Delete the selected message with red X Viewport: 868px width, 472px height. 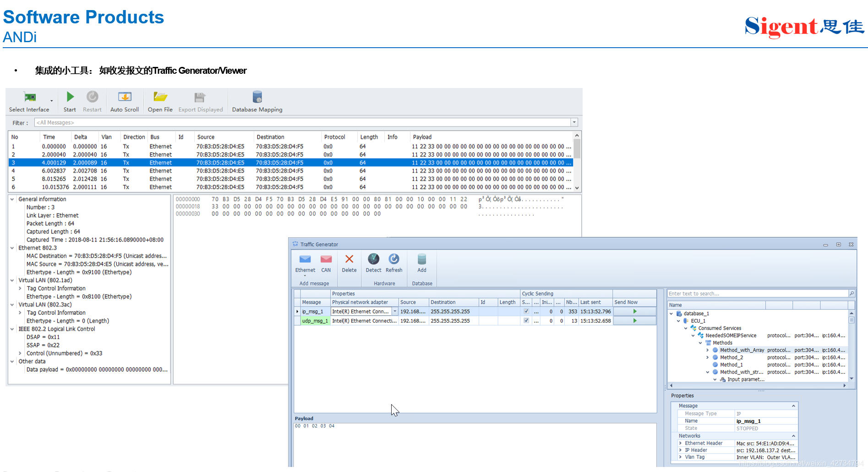349,259
